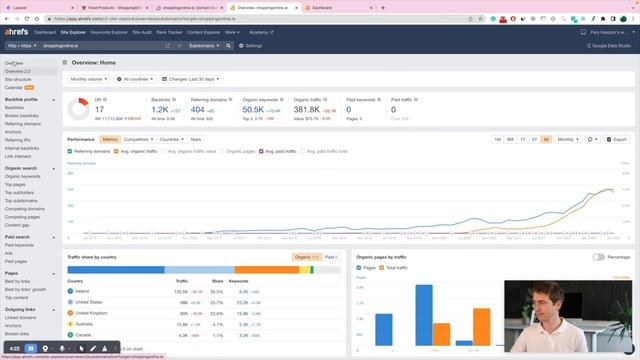Screen dimensions: 640x360
Task: Click the hamburger menu next to Overview: Home
Action: point(65,62)
